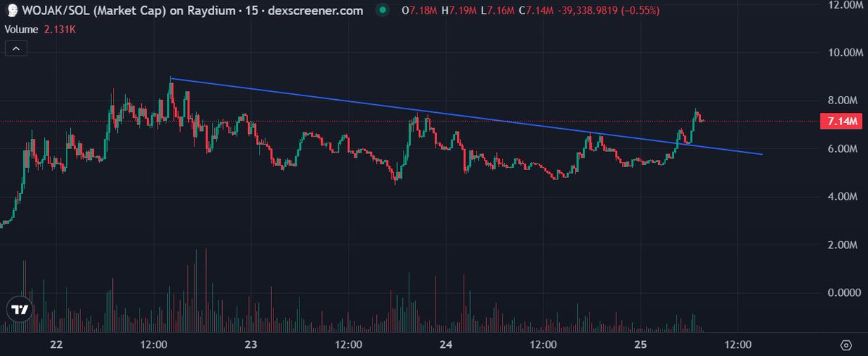868x356 pixels.
Task: Click date label 23 on time axis
Action: 252,344
